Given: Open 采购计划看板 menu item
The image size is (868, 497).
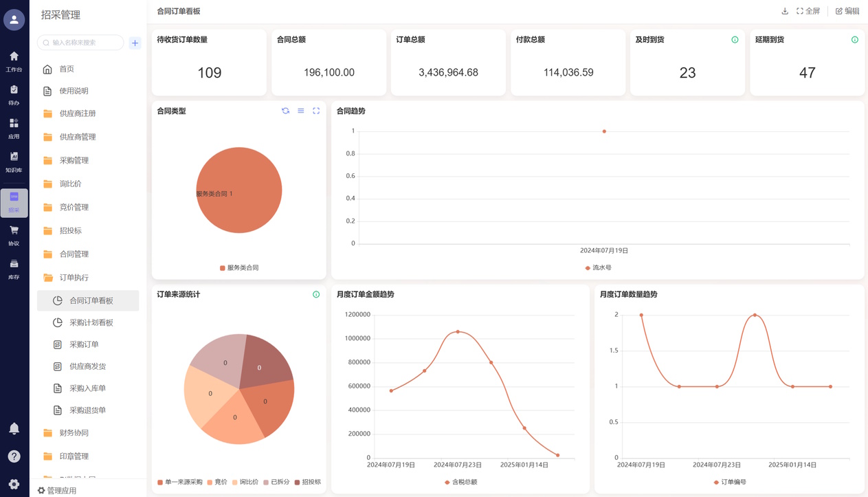Looking at the screenshot, I should pyautogui.click(x=91, y=322).
